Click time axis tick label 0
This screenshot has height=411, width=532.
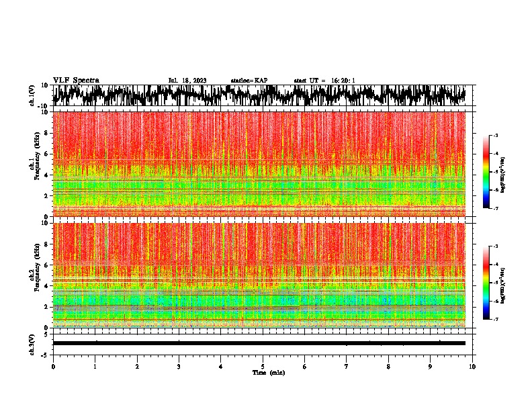pos(53,367)
